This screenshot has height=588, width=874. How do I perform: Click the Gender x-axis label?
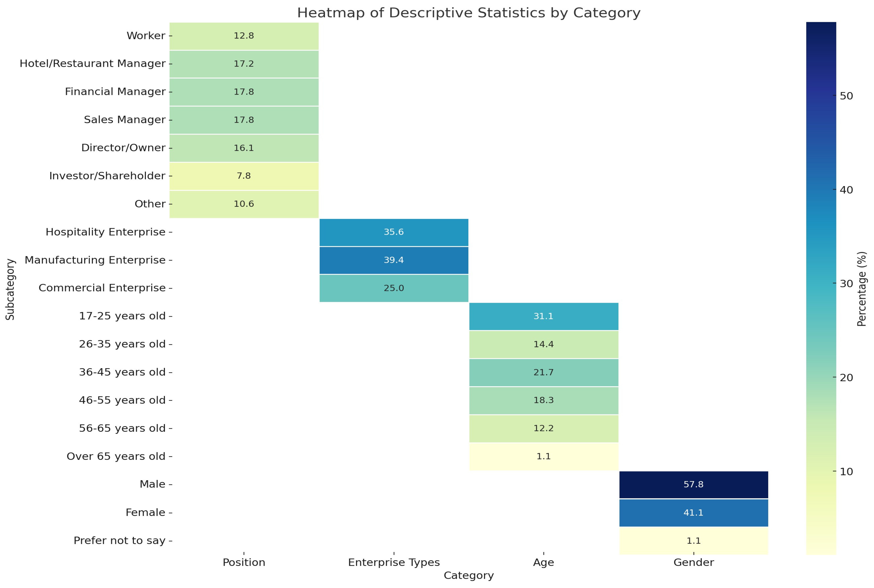[x=693, y=562]
